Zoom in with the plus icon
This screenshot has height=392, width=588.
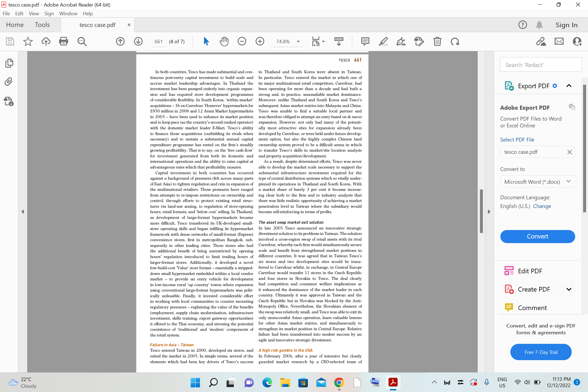tap(260, 41)
